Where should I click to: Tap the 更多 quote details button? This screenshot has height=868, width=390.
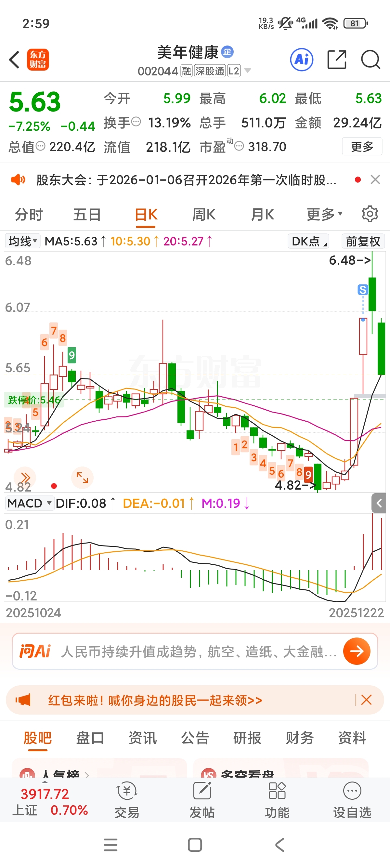coord(362,147)
